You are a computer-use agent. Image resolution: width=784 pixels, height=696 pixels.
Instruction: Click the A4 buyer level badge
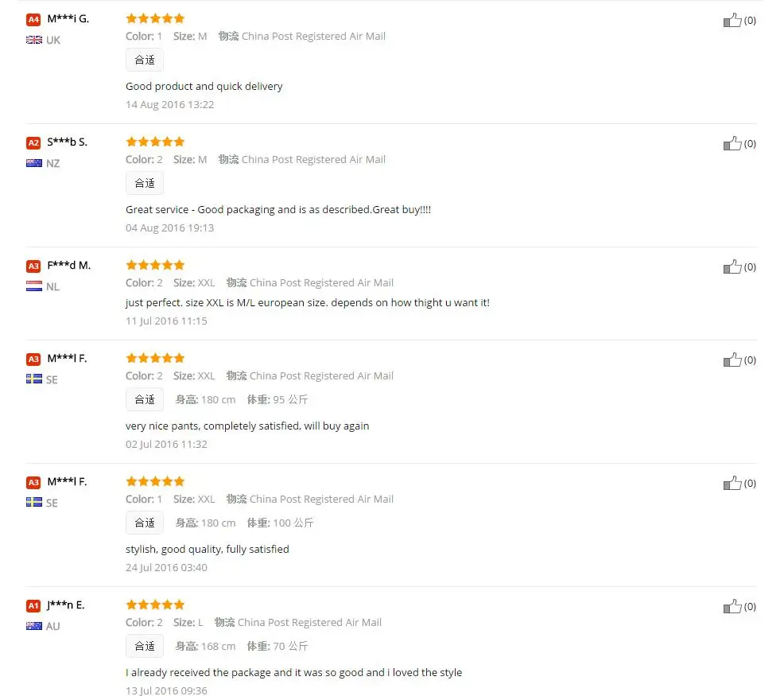click(33, 20)
